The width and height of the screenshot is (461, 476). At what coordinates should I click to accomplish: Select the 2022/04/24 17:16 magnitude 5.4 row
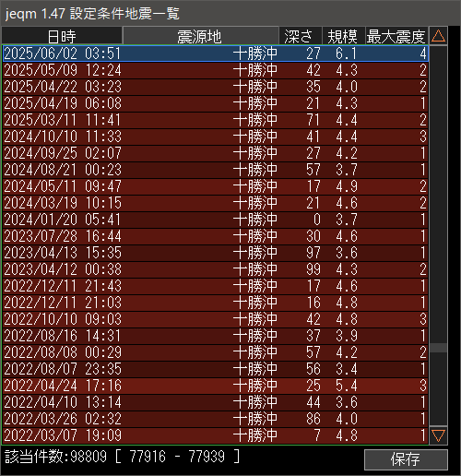pyautogui.click(x=216, y=386)
